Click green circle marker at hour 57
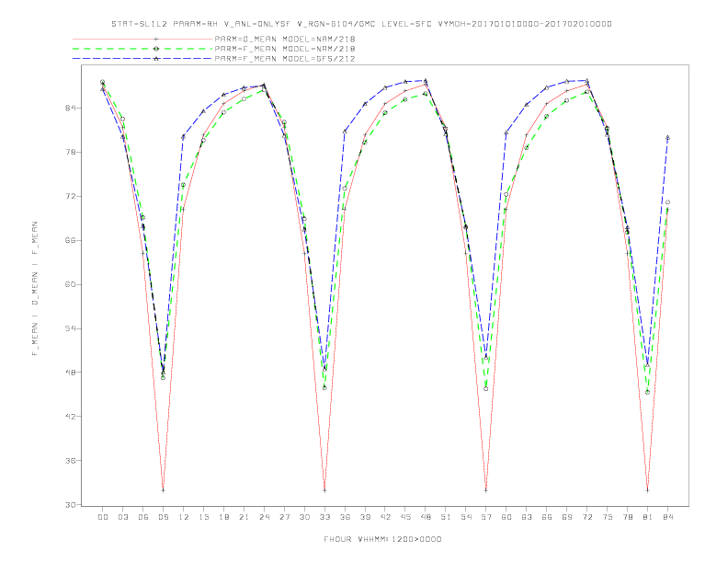This screenshot has height=563, width=728. pyautogui.click(x=486, y=389)
